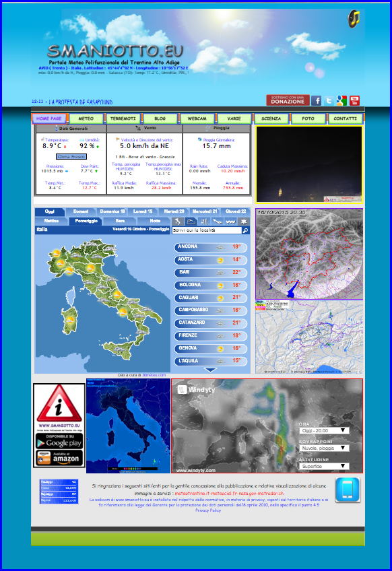
Task: Open the Cagliari forecast row
Action: click(x=211, y=298)
